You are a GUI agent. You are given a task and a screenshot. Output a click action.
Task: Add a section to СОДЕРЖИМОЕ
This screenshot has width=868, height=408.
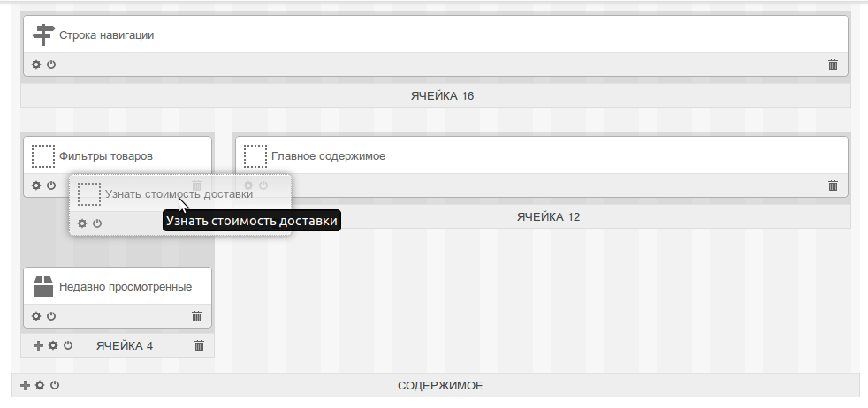25,385
